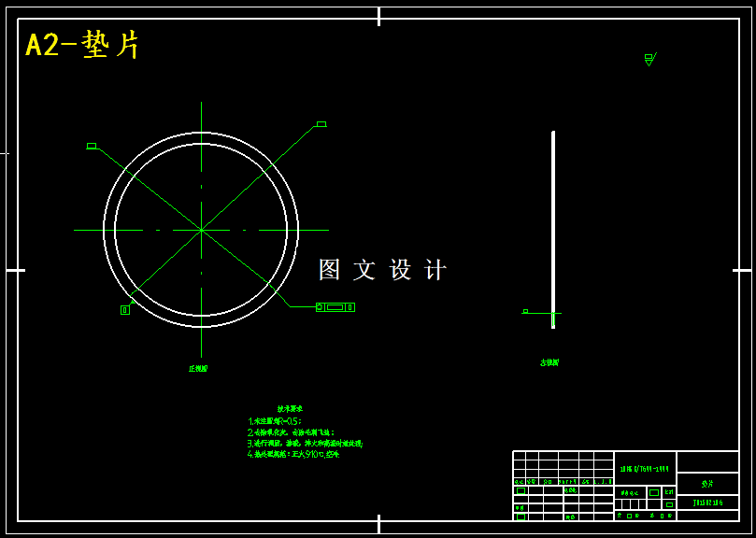This screenshot has width=756, height=538.
Task: Select the geometric tolerance frame on the lower-right leader
Action: [x=335, y=307]
